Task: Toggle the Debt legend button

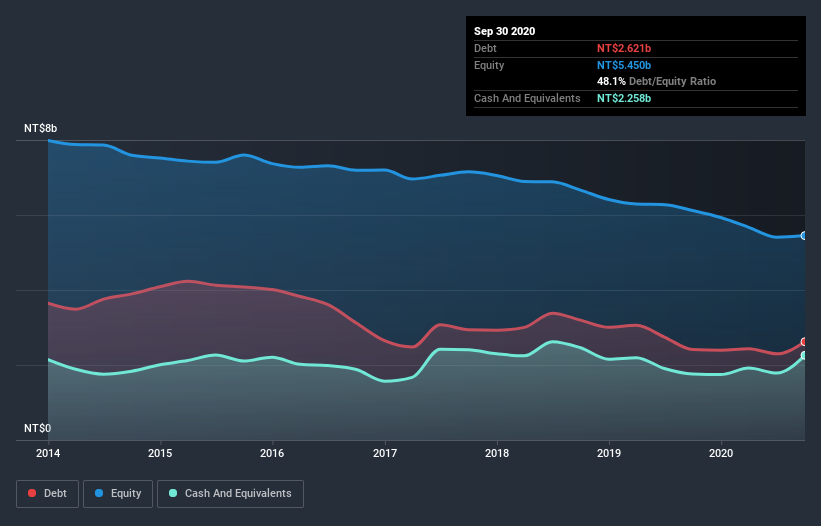Action: [x=48, y=494]
